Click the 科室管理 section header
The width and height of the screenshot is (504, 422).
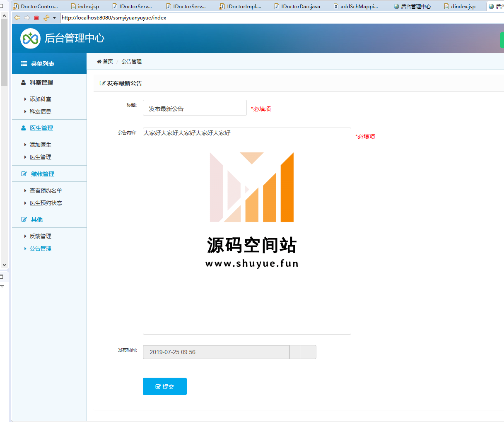pyautogui.click(x=49, y=82)
